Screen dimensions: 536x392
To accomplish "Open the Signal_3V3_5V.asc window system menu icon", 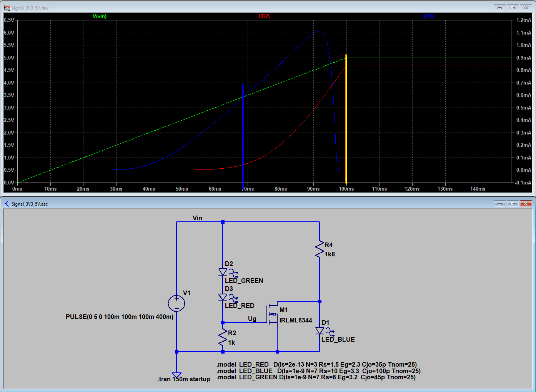I will coord(7,204).
